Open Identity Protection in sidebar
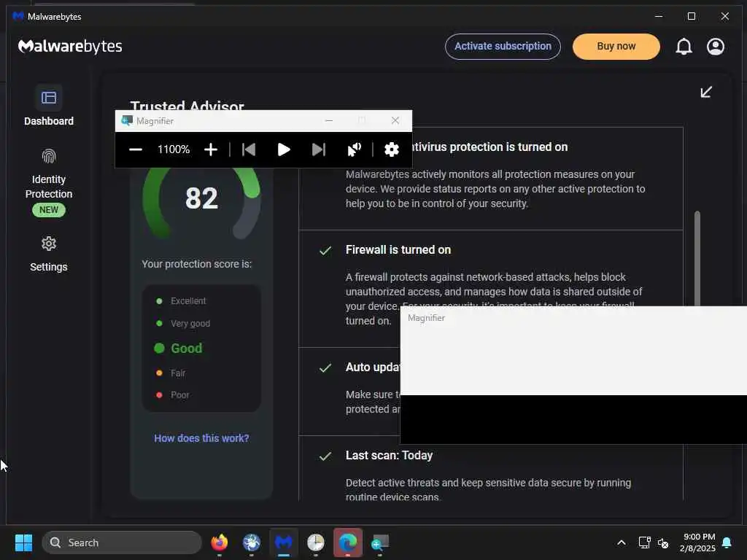 49,182
